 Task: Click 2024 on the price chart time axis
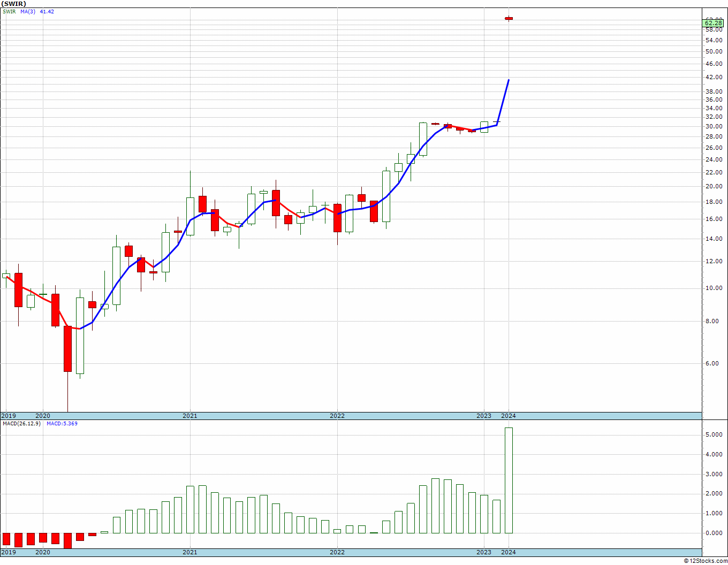pyautogui.click(x=509, y=416)
